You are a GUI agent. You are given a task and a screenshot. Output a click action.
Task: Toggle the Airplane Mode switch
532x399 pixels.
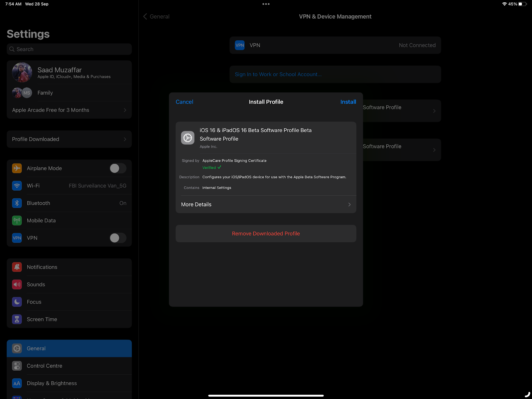(x=118, y=168)
